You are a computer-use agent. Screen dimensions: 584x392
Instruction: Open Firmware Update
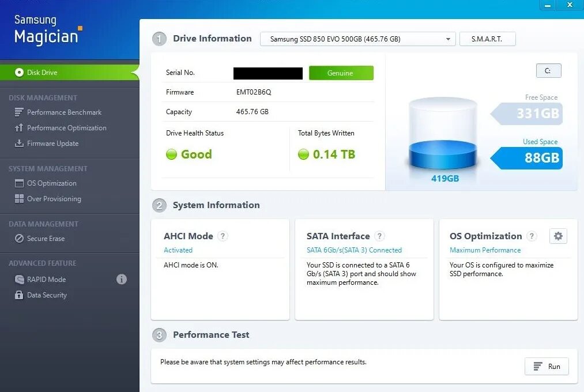(53, 144)
